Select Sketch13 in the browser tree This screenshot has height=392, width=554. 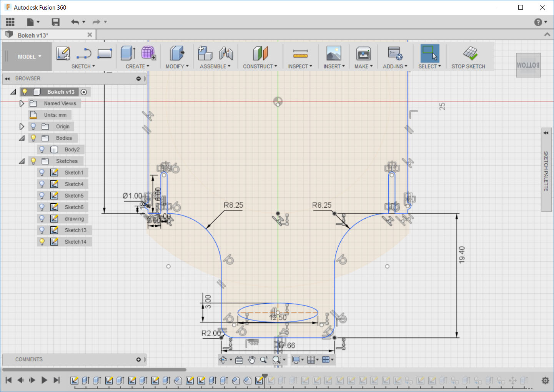(x=75, y=230)
